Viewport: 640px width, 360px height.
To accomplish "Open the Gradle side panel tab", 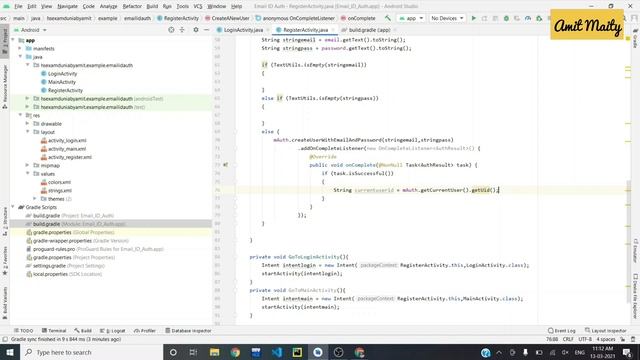I will coord(635,39).
